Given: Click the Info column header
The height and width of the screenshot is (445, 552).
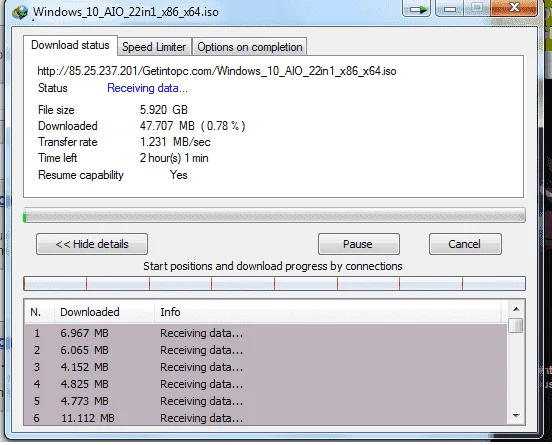Looking at the screenshot, I should point(327,312).
